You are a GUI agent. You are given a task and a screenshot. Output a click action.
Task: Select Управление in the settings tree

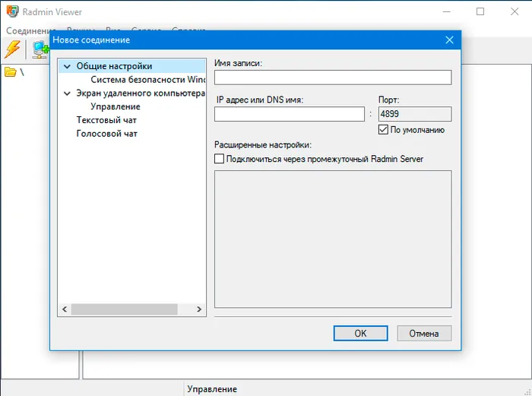click(x=116, y=106)
